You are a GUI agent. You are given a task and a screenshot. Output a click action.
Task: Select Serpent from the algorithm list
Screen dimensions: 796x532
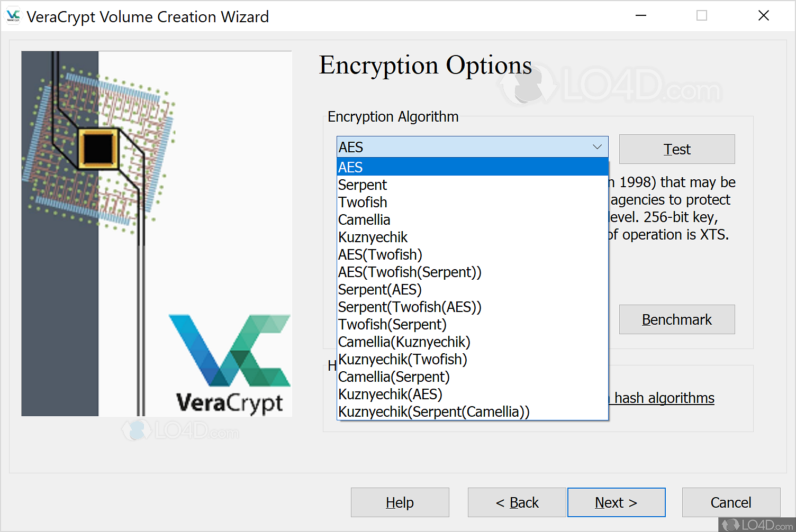pos(363,185)
